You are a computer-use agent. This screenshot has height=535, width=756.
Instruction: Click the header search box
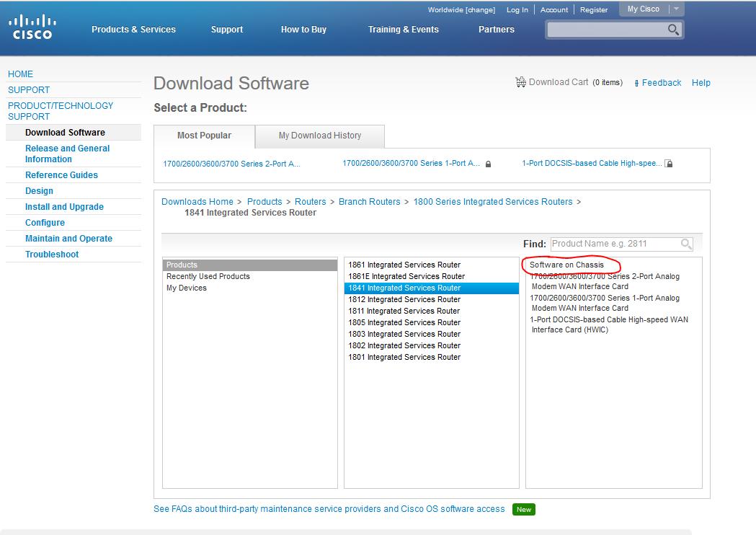coord(607,30)
